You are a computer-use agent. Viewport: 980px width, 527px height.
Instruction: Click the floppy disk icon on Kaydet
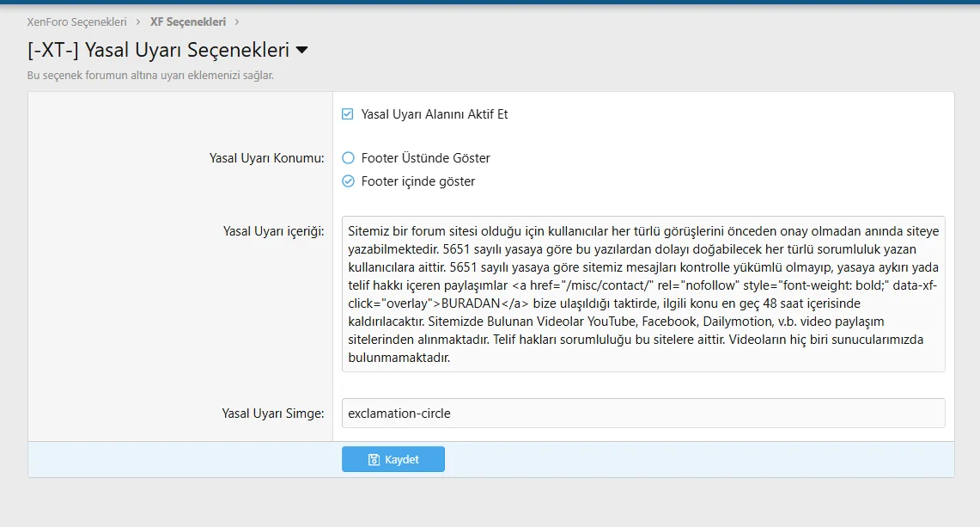(x=374, y=460)
